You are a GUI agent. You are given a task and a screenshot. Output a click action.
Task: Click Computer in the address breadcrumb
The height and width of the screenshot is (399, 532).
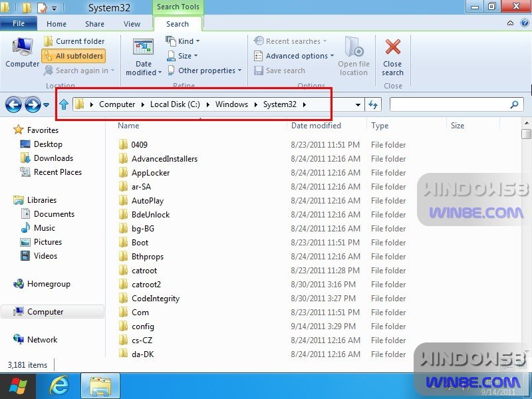coord(117,104)
